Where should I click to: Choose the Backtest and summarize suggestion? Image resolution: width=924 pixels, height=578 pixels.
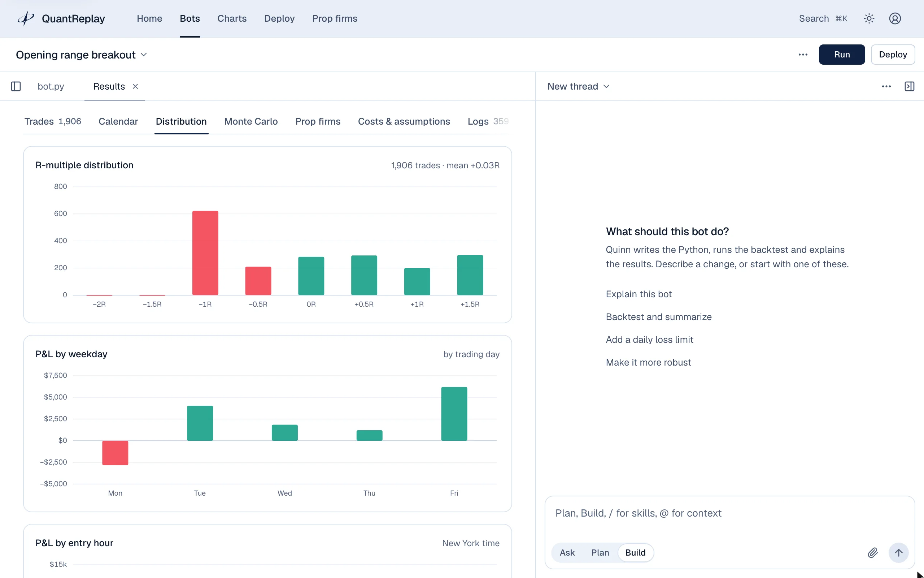point(659,317)
